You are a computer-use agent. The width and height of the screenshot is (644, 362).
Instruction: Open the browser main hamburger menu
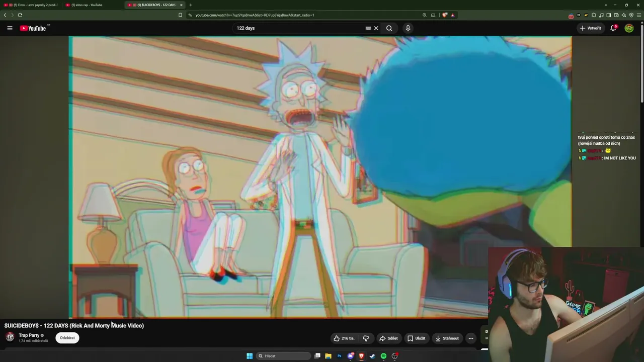[x=639, y=15]
